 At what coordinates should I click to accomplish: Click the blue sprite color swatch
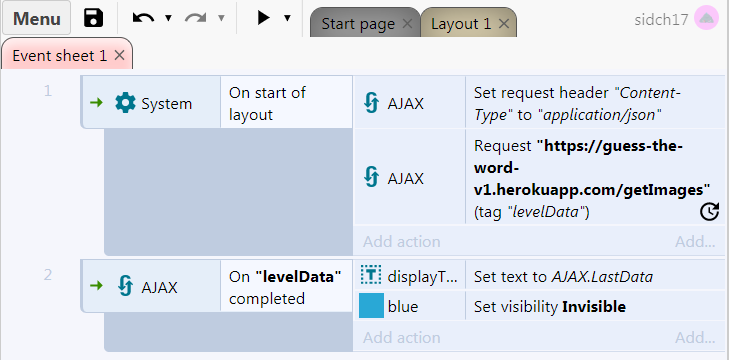[371, 306]
